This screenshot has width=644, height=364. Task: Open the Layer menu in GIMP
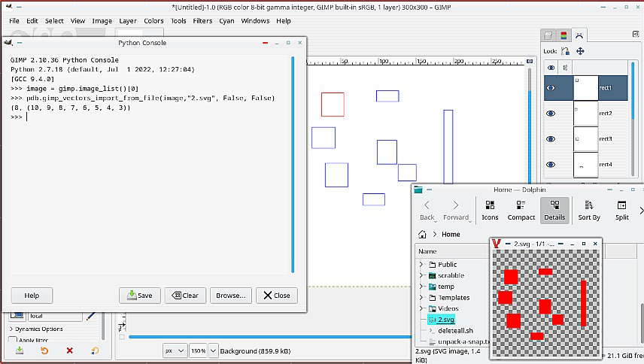128,21
